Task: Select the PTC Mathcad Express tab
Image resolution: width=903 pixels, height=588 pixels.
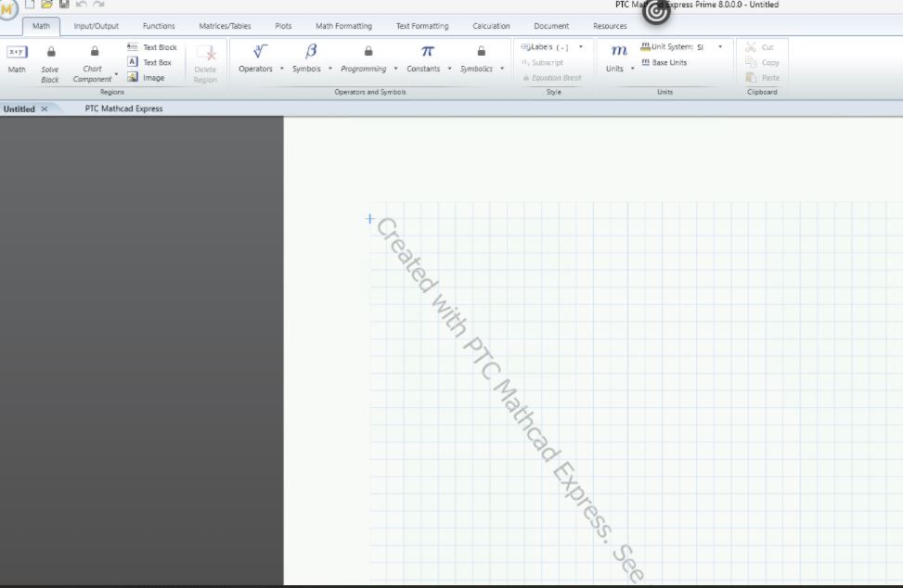Action: [x=123, y=109]
